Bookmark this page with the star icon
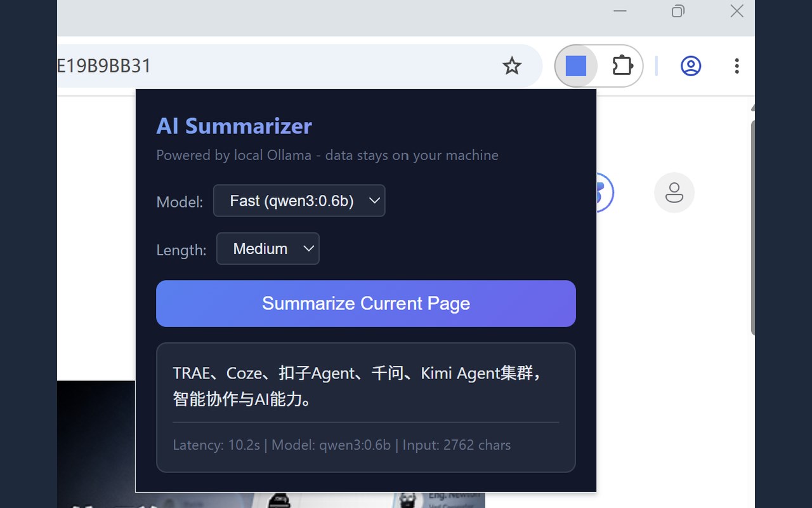Image resolution: width=812 pixels, height=508 pixels. [x=512, y=65]
